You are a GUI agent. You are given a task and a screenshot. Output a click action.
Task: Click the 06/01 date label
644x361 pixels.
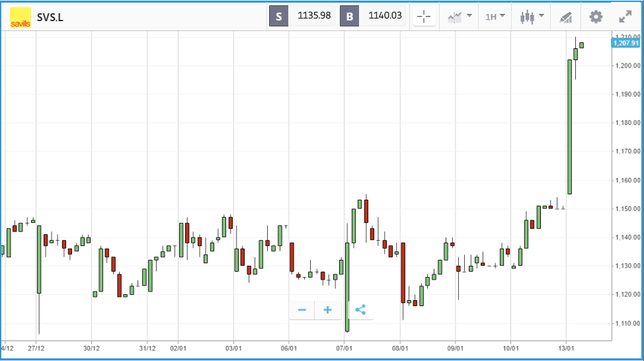(x=289, y=348)
